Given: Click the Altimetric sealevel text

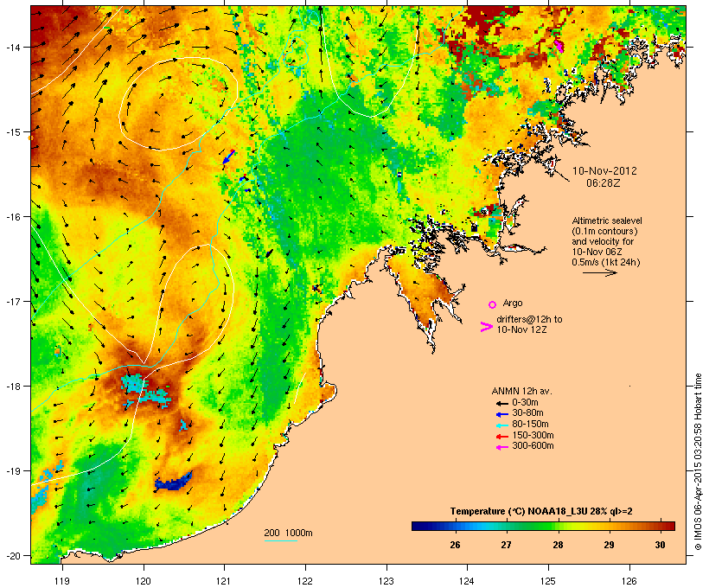Looking at the screenshot, I should click(x=607, y=220).
